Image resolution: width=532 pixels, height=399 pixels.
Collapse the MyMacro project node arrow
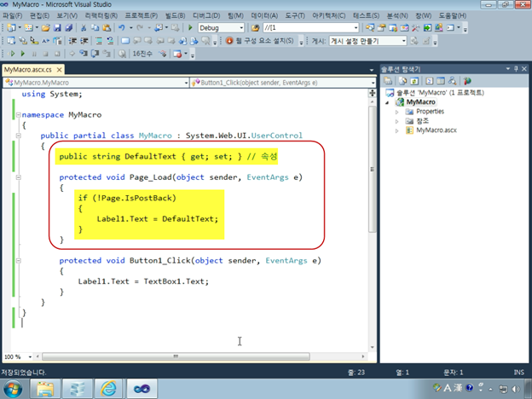[387, 102]
